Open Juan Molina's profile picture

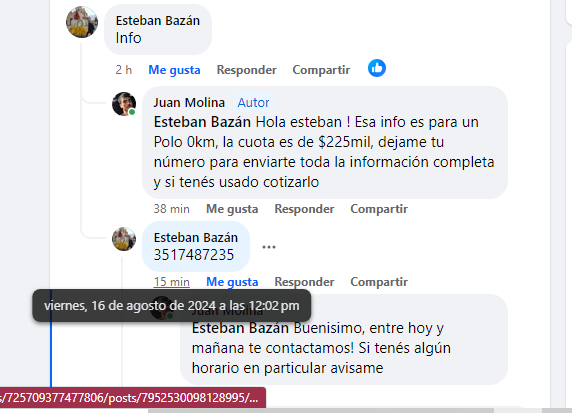coord(124,104)
